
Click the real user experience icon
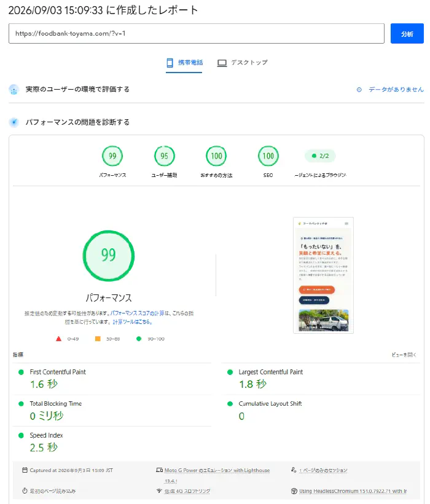click(x=14, y=90)
